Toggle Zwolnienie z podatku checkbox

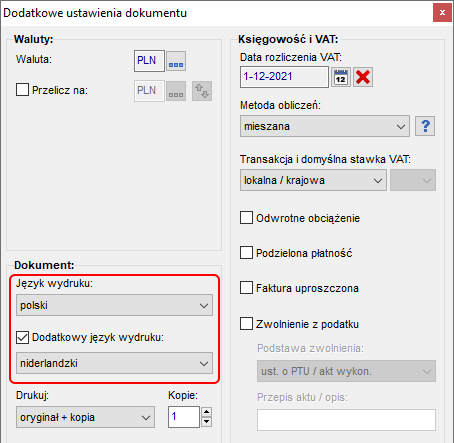coord(246,324)
